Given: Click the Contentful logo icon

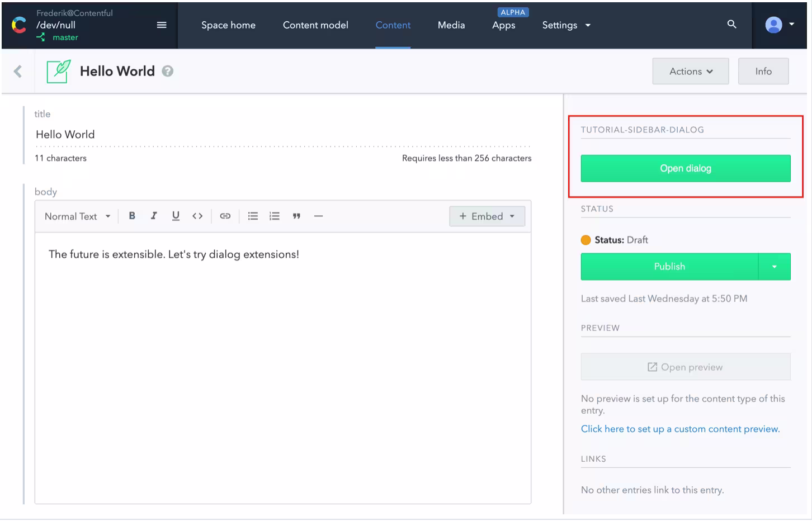Looking at the screenshot, I should point(19,25).
